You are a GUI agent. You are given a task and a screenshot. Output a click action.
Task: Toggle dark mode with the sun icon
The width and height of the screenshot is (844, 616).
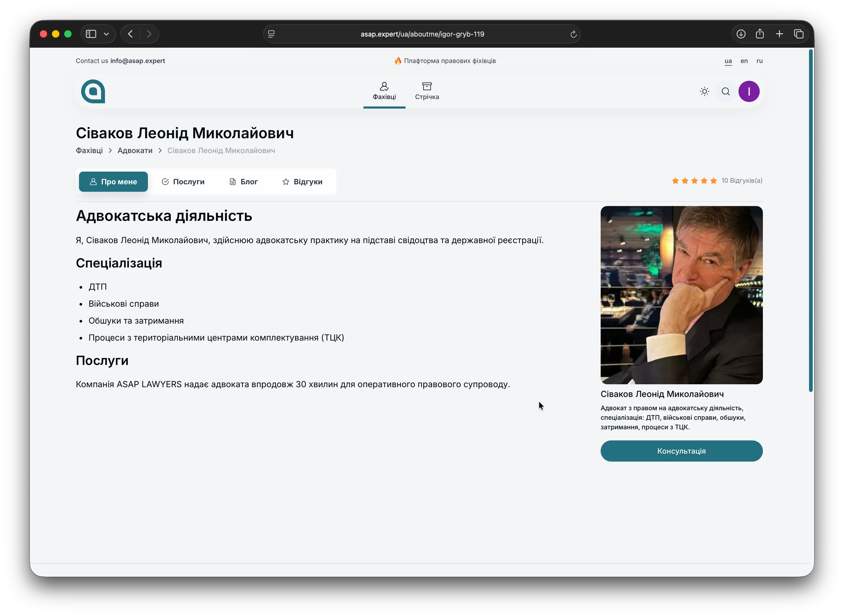point(704,91)
